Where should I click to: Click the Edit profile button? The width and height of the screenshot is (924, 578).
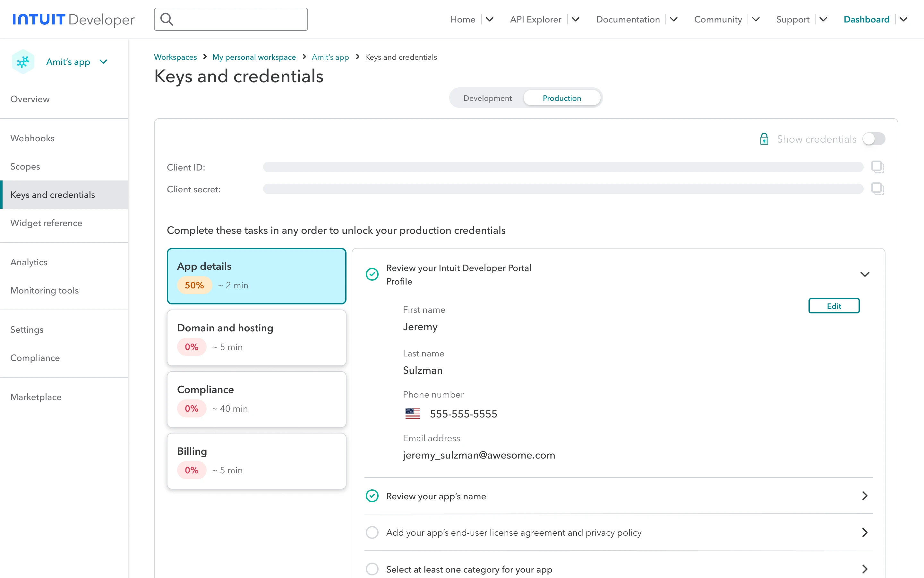click(x=834, y=306)
